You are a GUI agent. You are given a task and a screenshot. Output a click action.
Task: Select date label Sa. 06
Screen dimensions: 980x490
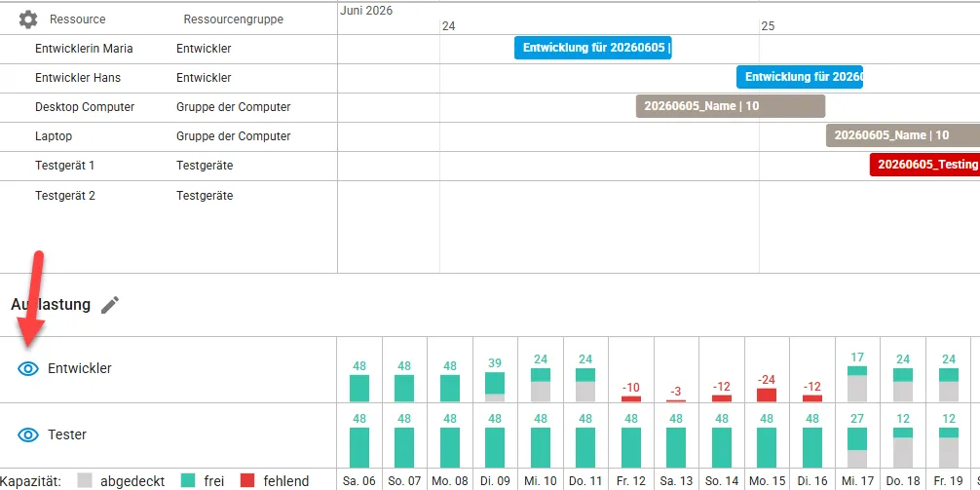tap(359, 482)
